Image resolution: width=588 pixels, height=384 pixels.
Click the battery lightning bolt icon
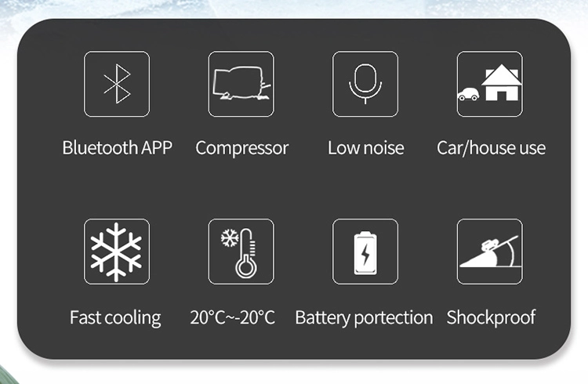(365, 252)
